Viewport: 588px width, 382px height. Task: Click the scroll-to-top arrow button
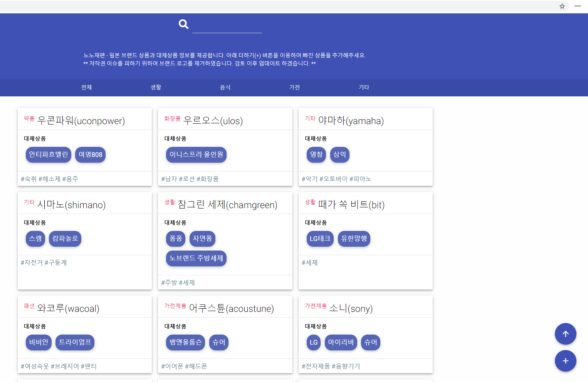click(x=565, y=334)
